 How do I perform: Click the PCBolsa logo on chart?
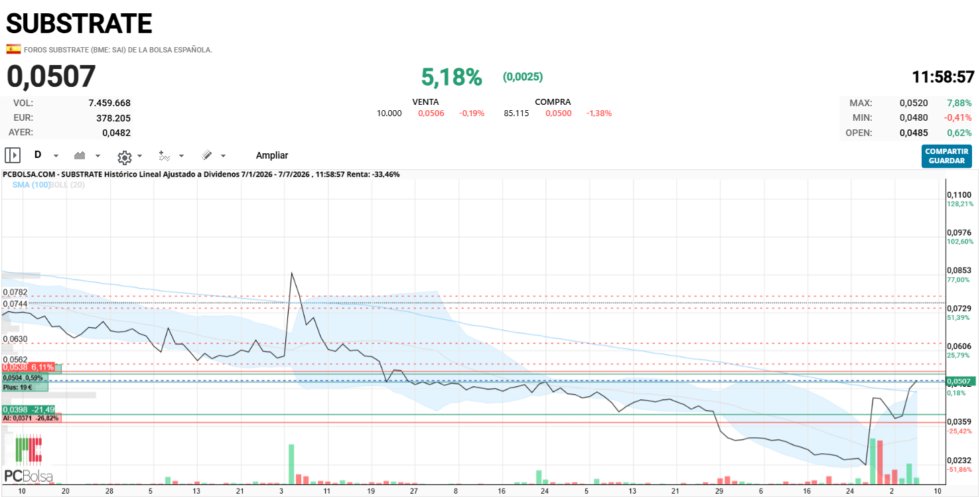click(x=29, y=459)
